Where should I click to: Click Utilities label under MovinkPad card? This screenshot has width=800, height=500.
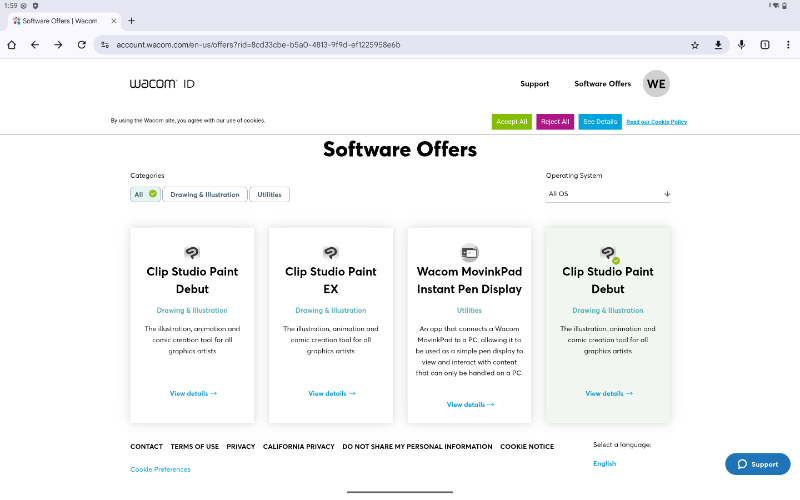pyautogui.click(x=469, y=310)
